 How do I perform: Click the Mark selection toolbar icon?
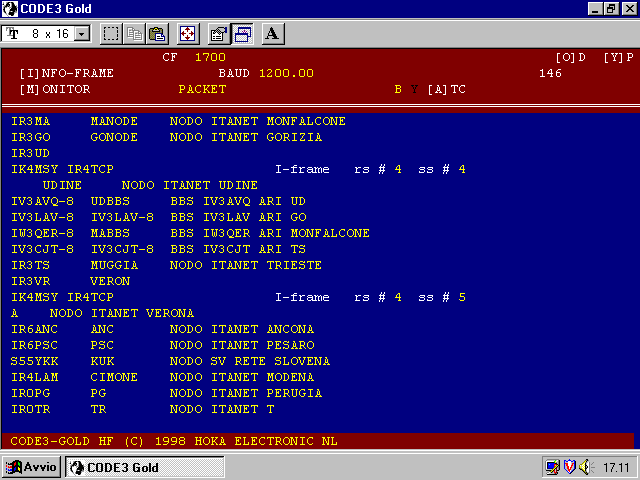pos(111,33)
